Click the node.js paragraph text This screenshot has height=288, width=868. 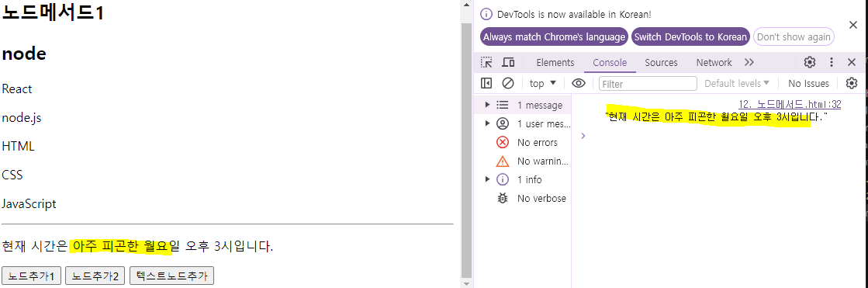click(x=22, y=118)
